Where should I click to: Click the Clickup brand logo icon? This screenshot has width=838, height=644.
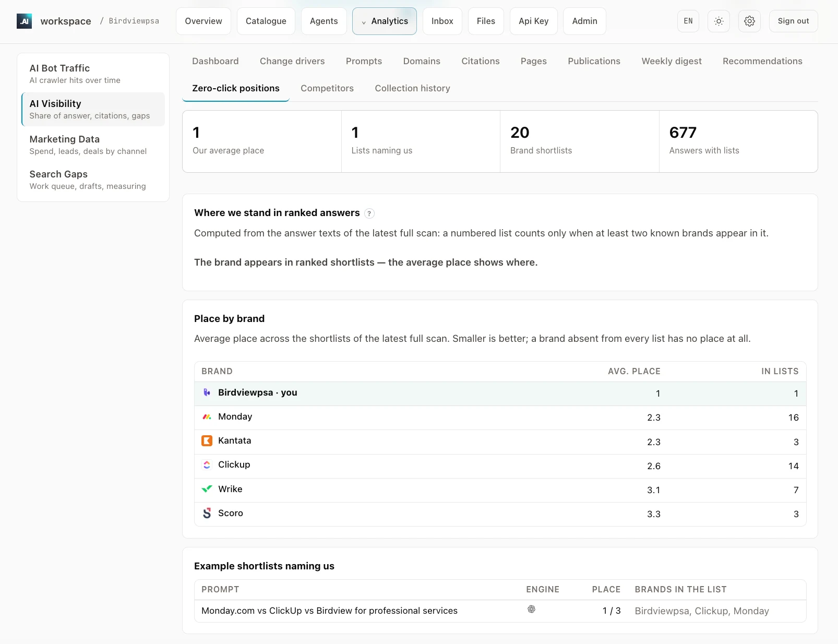click(207, 464)
